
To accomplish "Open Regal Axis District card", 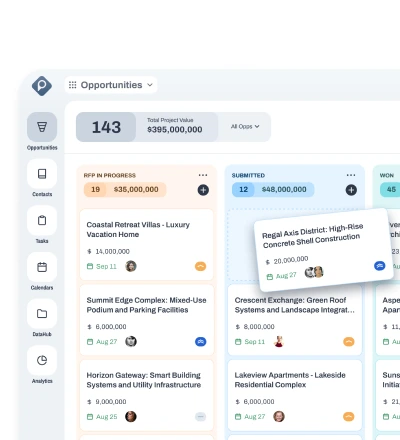I will pos(323,249).
